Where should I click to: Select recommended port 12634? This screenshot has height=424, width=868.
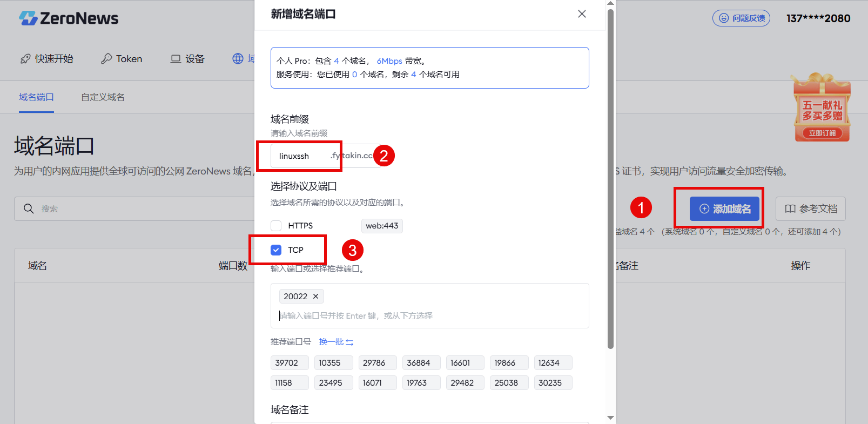[x=553, y=363]
